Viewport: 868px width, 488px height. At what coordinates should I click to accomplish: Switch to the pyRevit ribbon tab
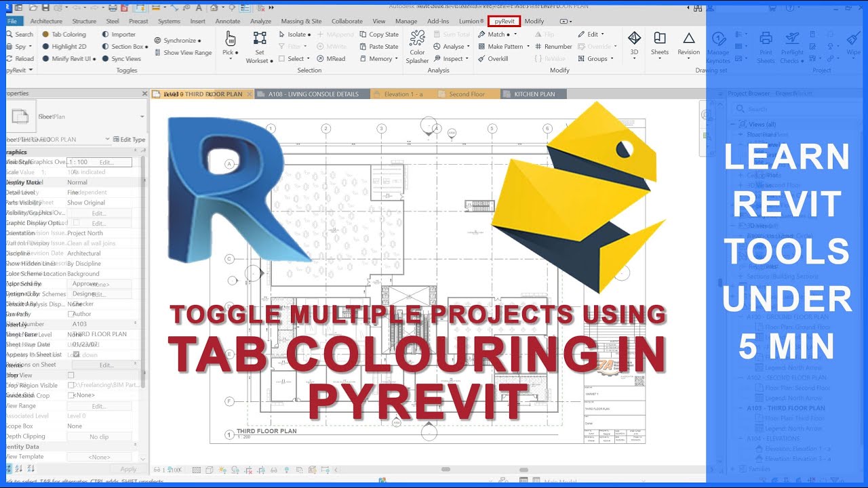pyautogui.click(x=505, y=21)
